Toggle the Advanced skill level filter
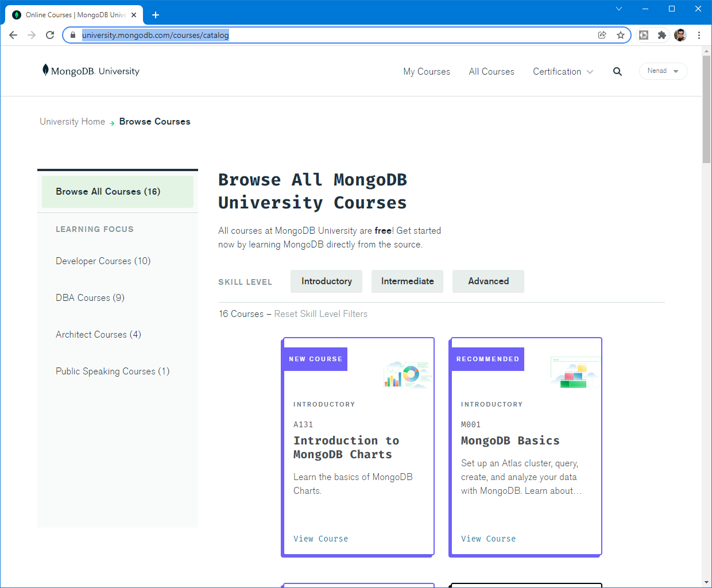 coord(488,281)
